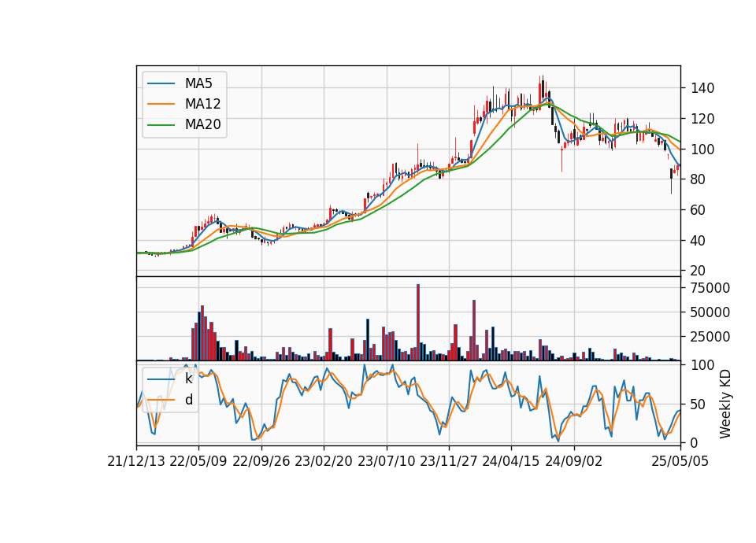Click the orange MA12 legend line sample

[161, 104]
